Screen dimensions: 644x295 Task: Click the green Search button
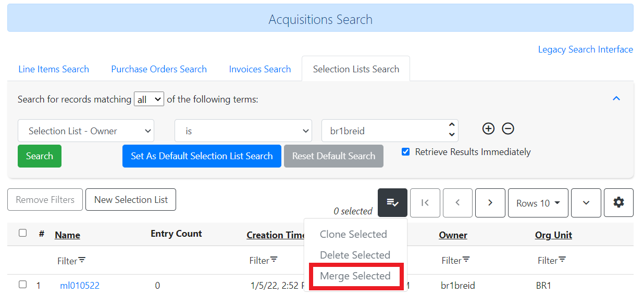pos(40,156)
